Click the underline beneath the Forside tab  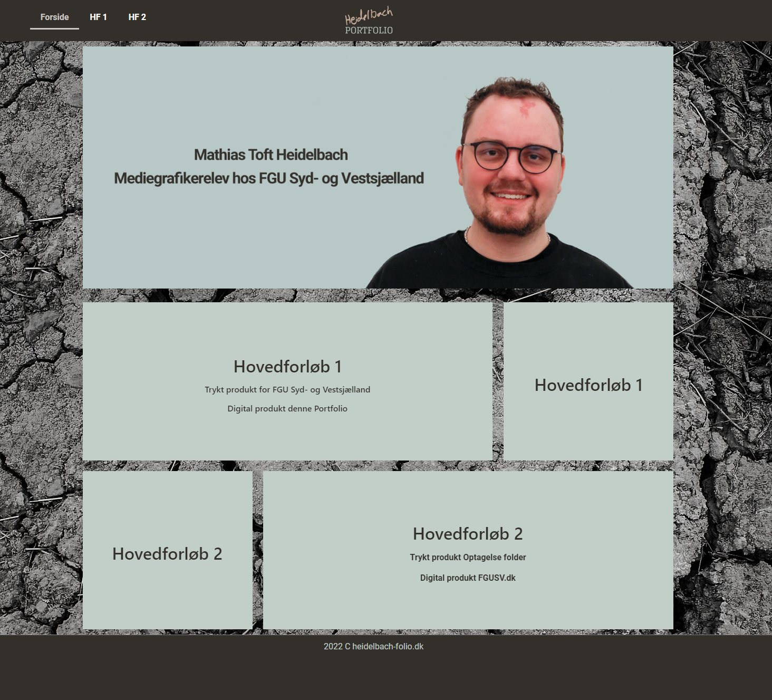tap(54, 28)
